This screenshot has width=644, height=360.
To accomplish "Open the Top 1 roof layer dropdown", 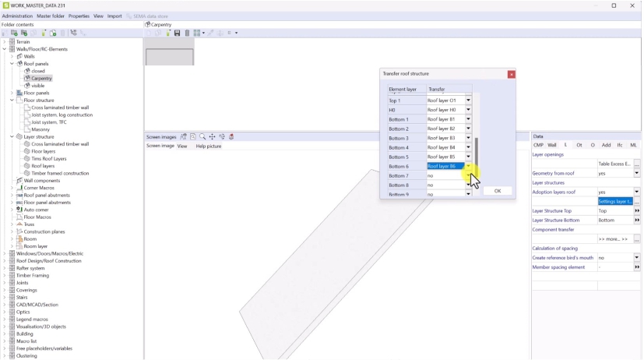I will coord(468,100).
